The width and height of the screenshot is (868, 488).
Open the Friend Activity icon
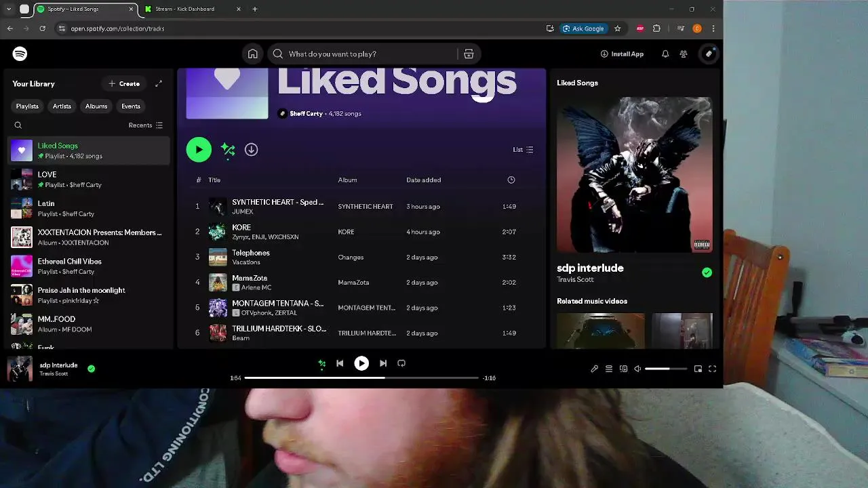click(x=684, y=54)
